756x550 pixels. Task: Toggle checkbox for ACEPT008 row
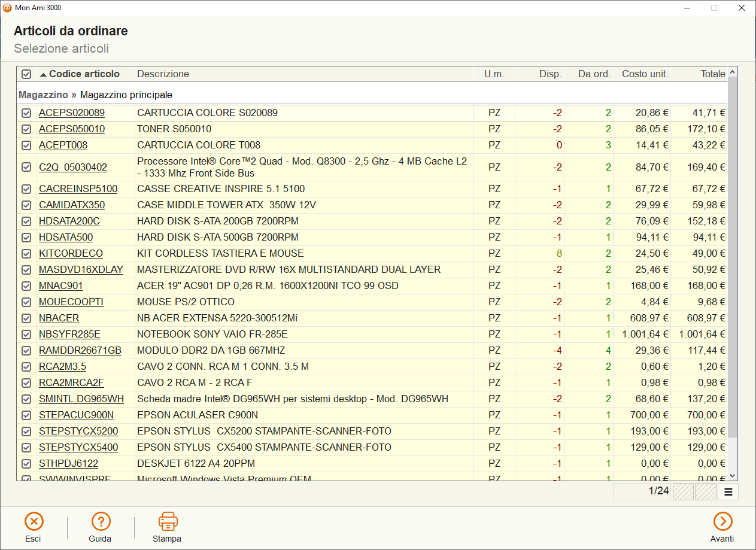(26, 145)
